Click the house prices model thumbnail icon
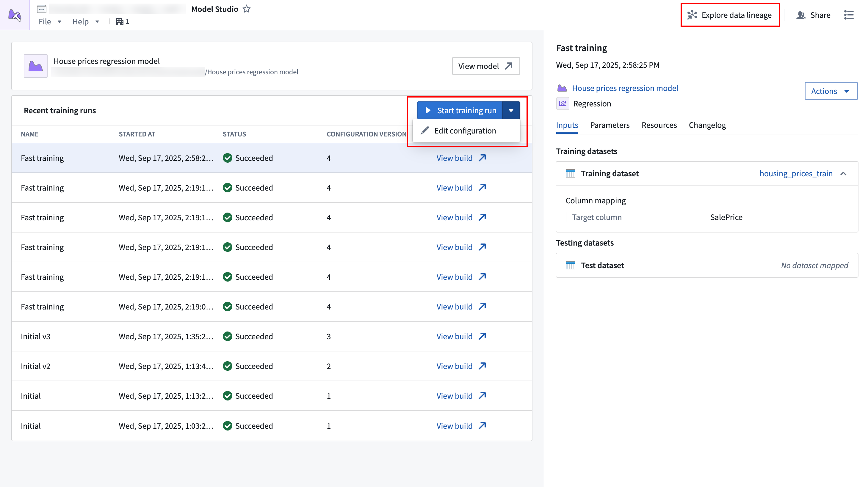Image resolution: width=868 pixels, height=487 pixels. tap(36, 66)
